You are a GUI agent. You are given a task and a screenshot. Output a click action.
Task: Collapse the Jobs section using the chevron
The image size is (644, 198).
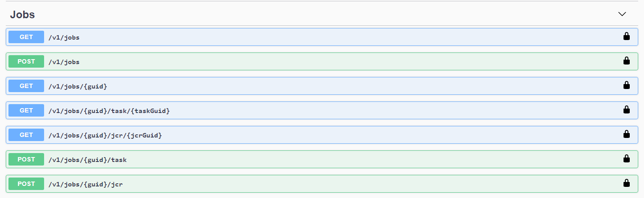tap(622, 14)
